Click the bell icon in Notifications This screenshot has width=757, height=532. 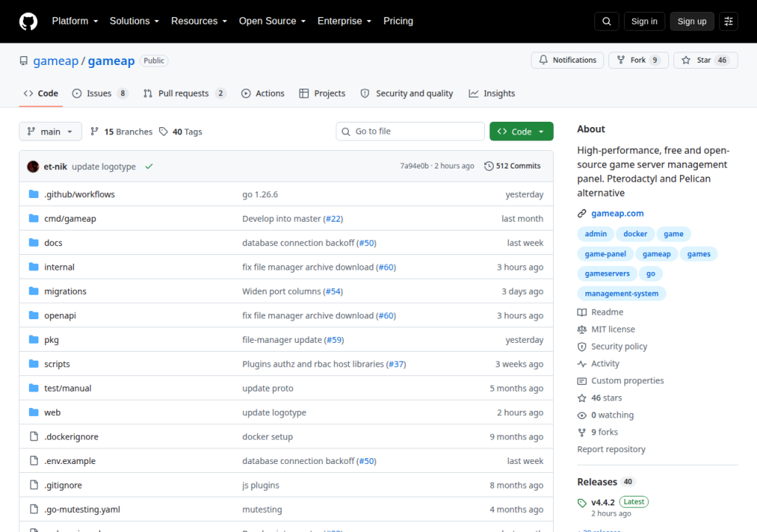point(543,60)
